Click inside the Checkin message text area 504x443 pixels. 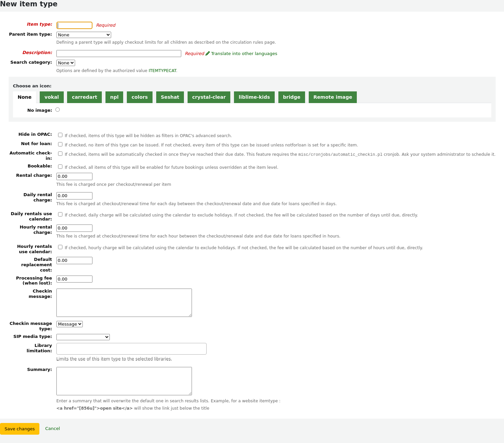point(124,302)
